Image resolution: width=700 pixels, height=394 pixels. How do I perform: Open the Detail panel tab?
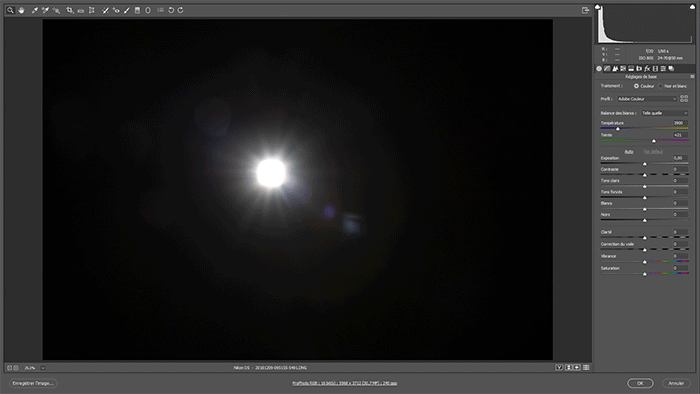click(615, 68)
